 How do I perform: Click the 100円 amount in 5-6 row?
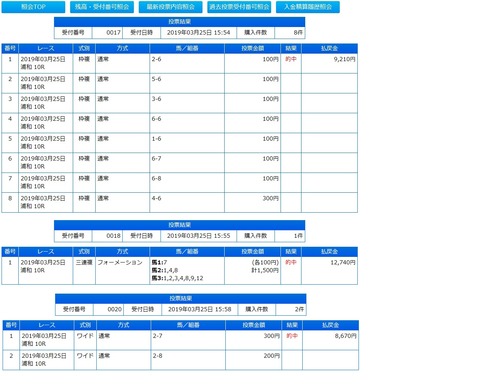tap(271, 79)
